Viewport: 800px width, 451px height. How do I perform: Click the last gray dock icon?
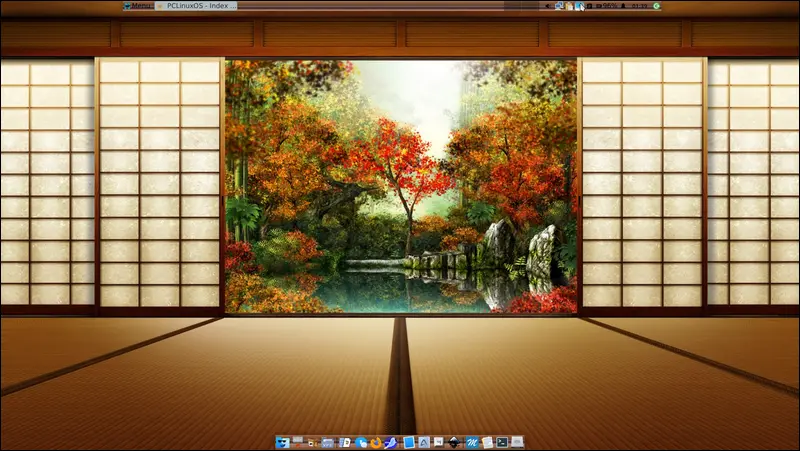pyautogui.click(x=518, y=443)
